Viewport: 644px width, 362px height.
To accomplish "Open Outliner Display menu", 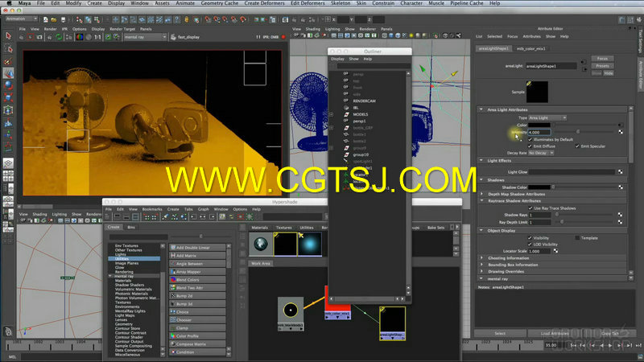I will coord(337,59).
